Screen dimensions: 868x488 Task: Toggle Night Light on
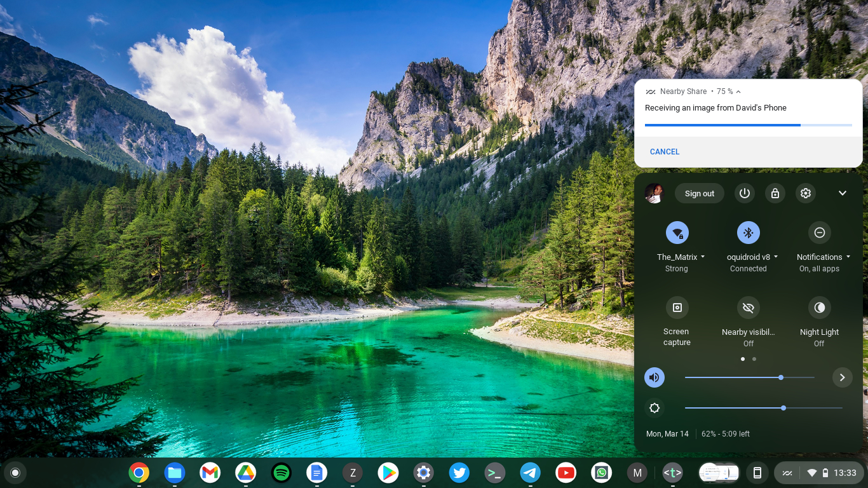(819, 308)
